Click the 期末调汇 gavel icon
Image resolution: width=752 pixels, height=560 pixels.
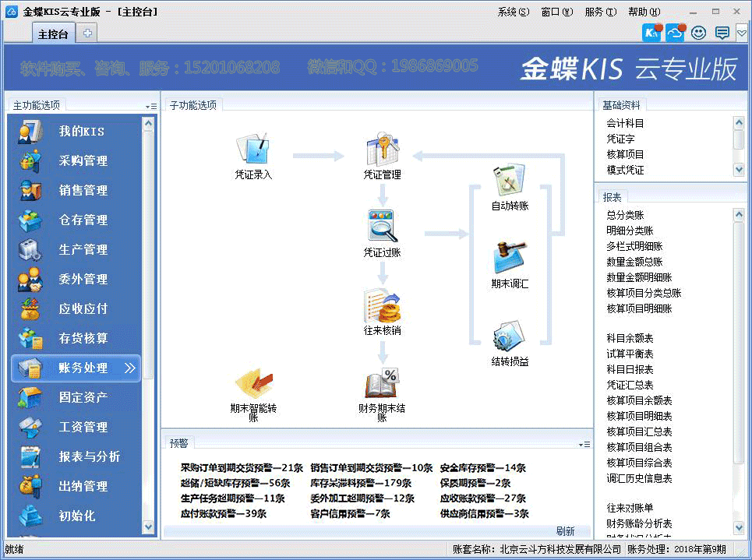pos(510,258)
